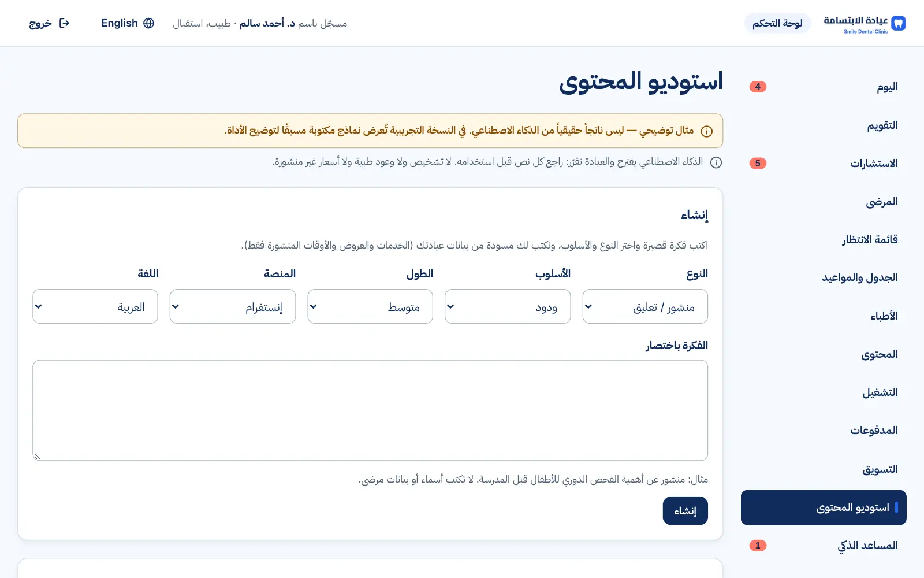Open المحتوى in the sidebar
The image size is (924, 578).
click(824, 354)
